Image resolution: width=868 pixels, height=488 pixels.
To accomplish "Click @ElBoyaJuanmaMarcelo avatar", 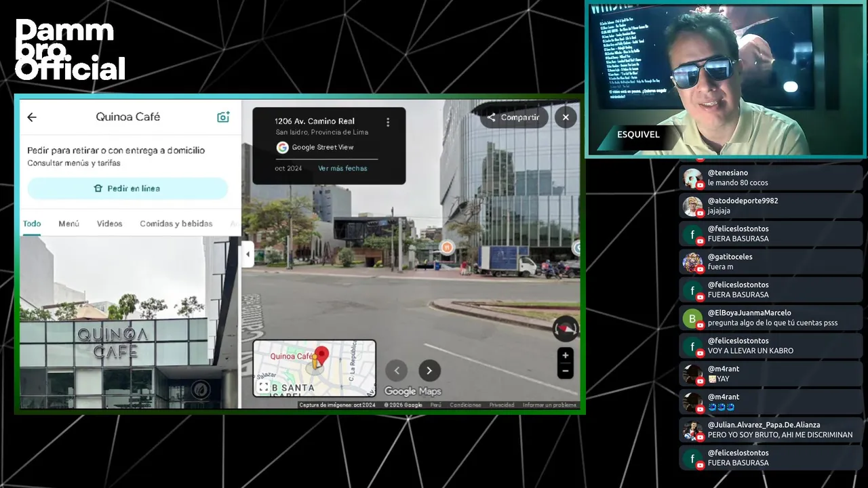I will (692, 318).
